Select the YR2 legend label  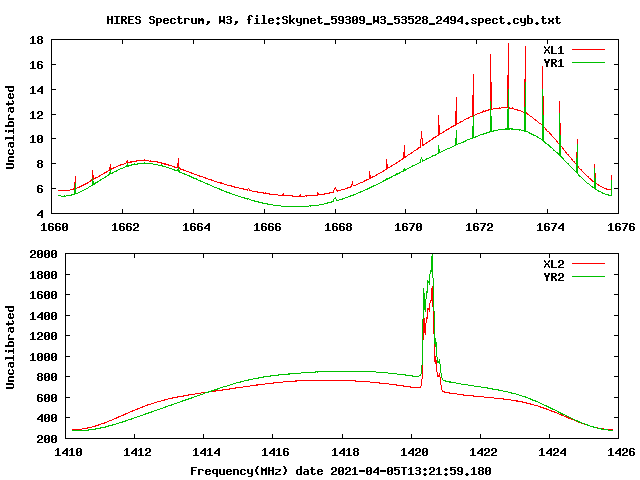point(553,277)
